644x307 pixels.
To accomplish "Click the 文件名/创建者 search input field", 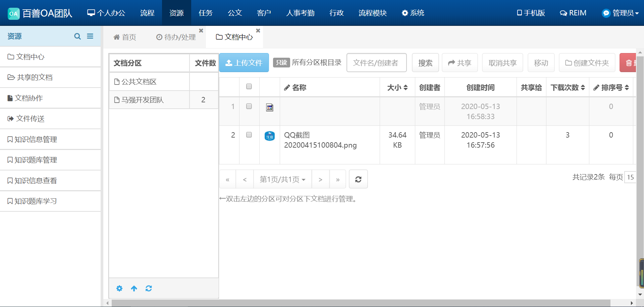I will coord(376,63).
